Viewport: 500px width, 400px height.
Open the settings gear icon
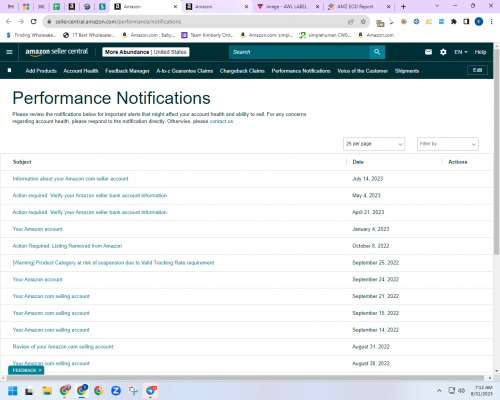(443, 52)
